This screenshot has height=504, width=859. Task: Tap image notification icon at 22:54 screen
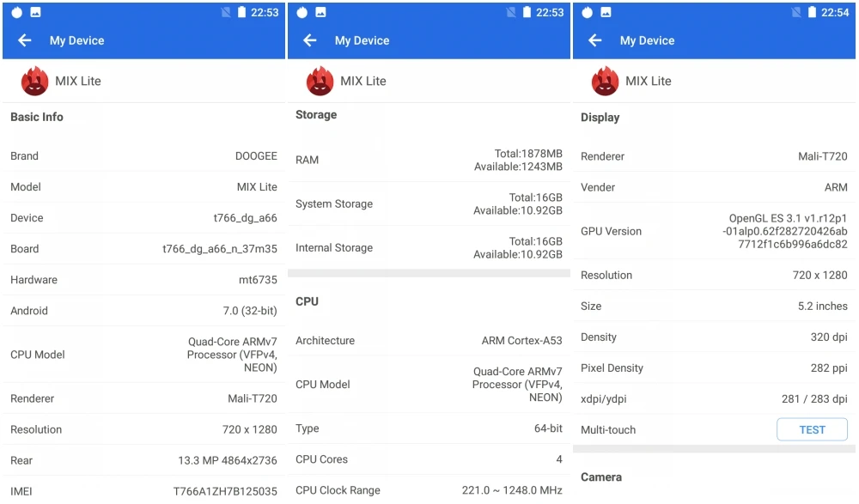point(606,12)
